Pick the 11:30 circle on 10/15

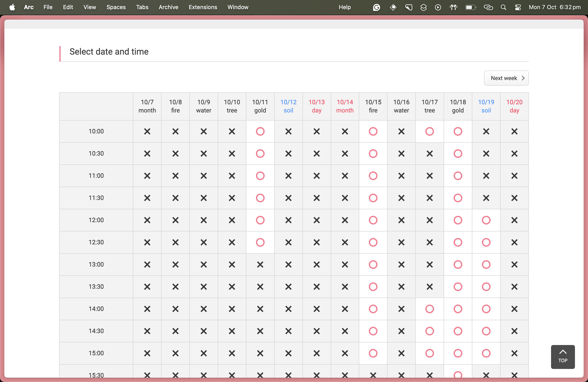(373, 198)
